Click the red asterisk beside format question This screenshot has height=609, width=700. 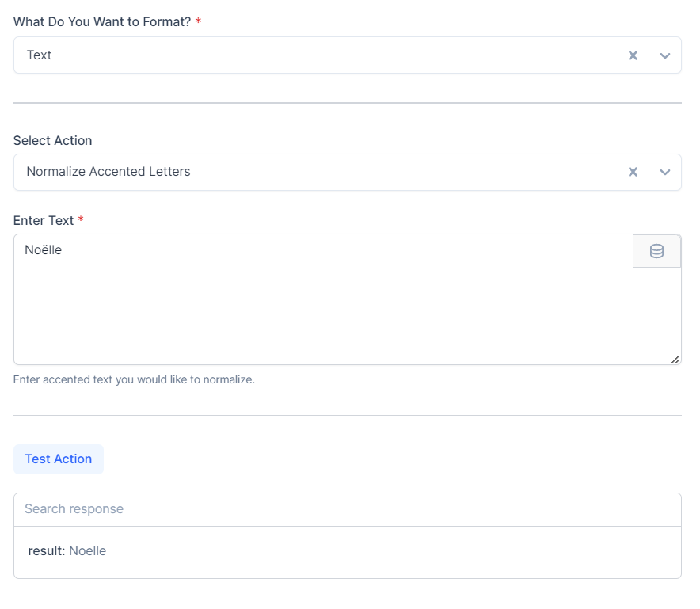198,21
